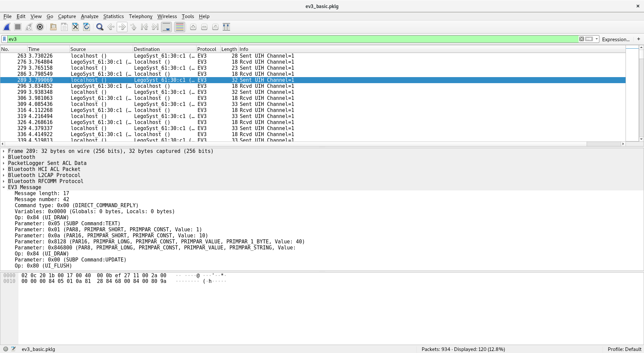The height and width of the screenshot is (353, 644).
Task: Save this capture file
Action: pos(64,27)
